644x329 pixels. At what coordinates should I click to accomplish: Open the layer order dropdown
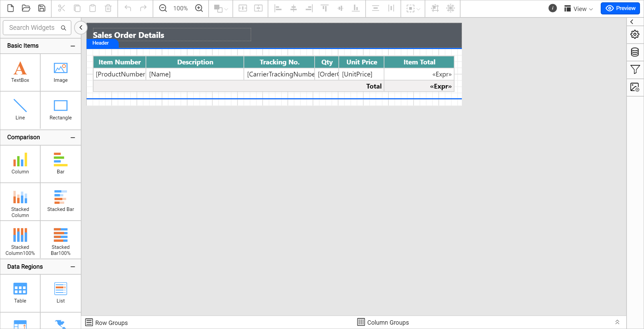click(221, 8)
